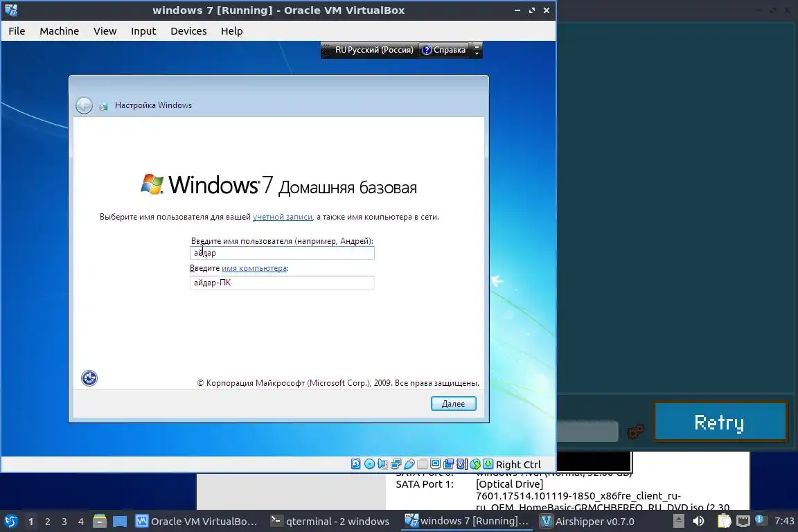
Task: Open the View menu
Action: pos(105,31)
